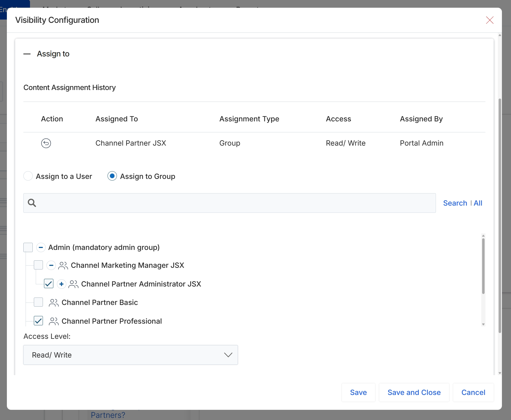
Task: Click Save and Close
Action: (414, 392)
